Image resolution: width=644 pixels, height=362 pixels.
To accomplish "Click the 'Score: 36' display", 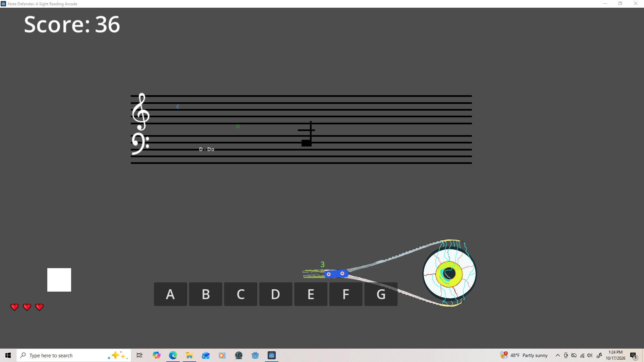I will 72,24.
